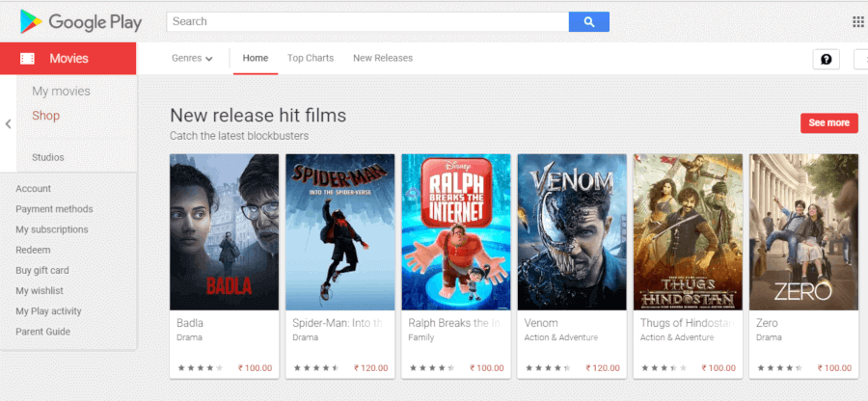Select Shop in sidebar

tap(46, 116)
